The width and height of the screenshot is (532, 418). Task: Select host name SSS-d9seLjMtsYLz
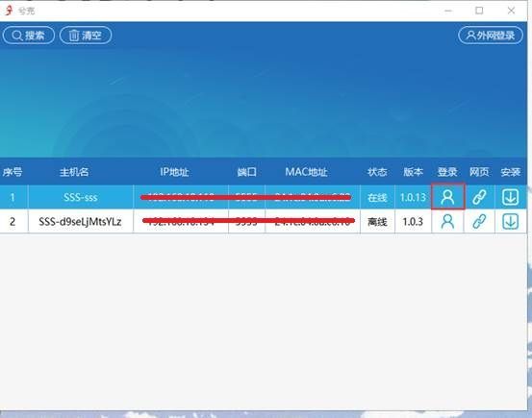coord(80,222)
